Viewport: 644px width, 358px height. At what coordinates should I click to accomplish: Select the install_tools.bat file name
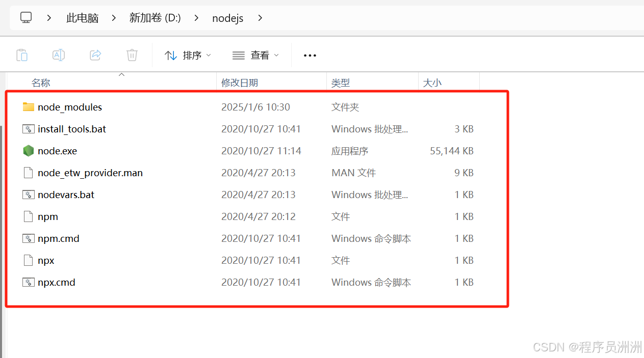(72, 129)
